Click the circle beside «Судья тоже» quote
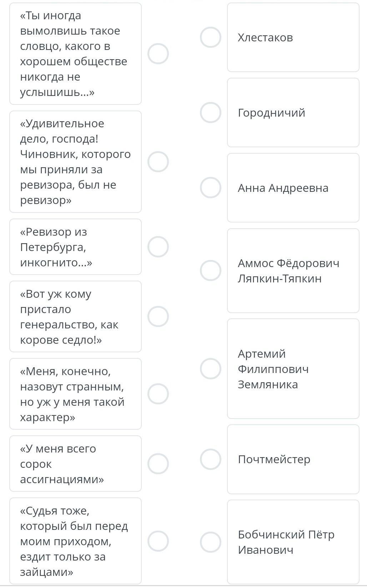The width and height of the screenshot is (367, 588). pos(158,541)
